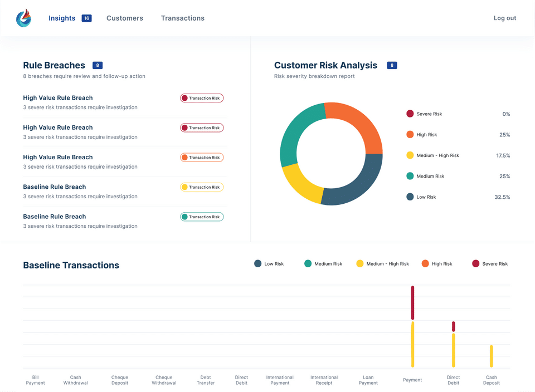The width and height of the screenshot is (535, 392).
Task: Click the flame logo in the header
Action: coord(23,18)
